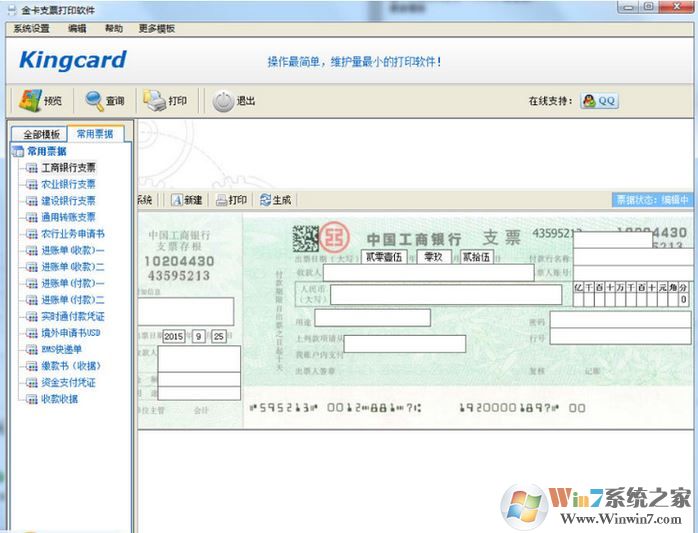Open the 系统设置 menu
Viewport: 698px width, 533px height.
[x=32, y=28]
